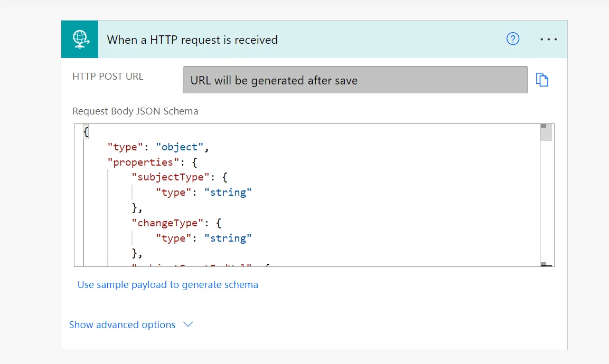Click the "object" value in schema
Image resolution: width=609 pixels, height=364 pixels.
[180, 147]
